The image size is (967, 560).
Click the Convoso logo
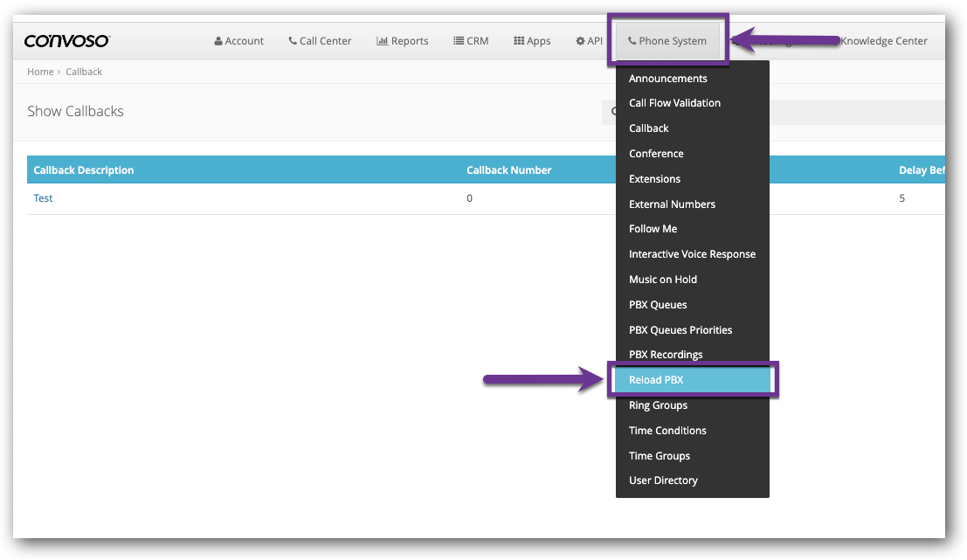pos(67,40)
